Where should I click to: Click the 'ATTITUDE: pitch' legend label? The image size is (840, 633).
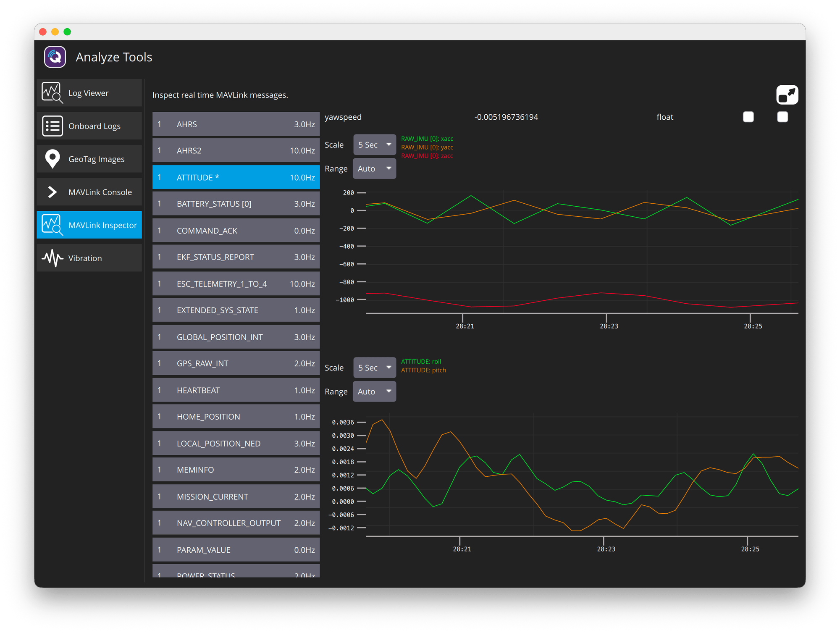click(423, 370)
